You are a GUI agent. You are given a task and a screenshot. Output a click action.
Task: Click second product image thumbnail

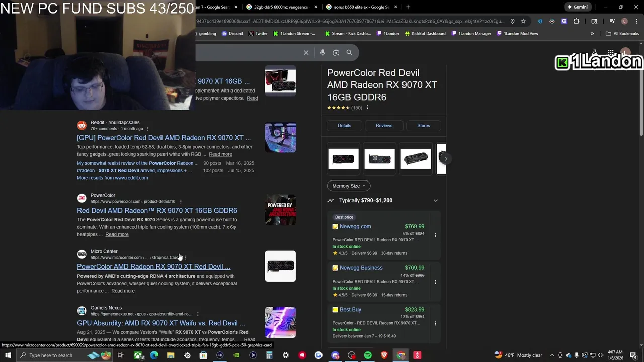(379, 159)
